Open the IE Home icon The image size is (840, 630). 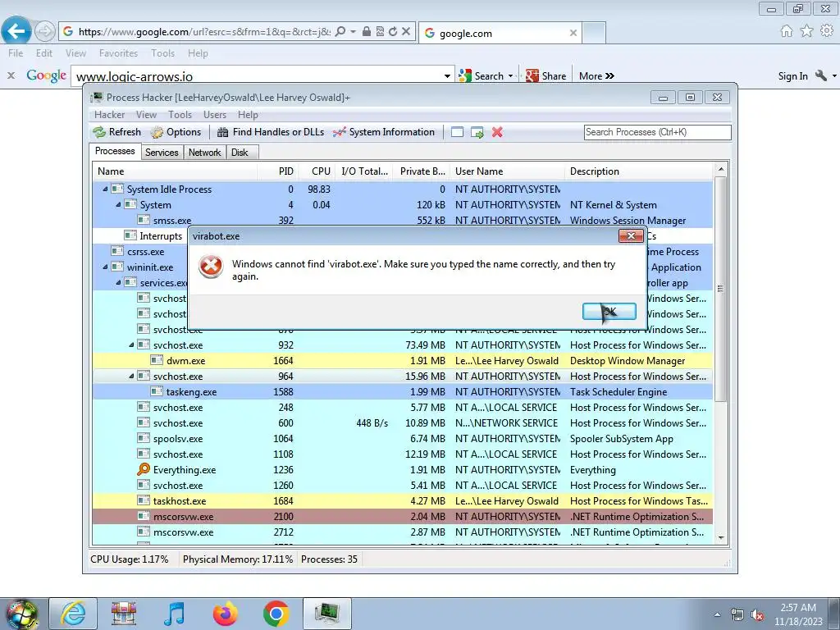click(786, 31)
